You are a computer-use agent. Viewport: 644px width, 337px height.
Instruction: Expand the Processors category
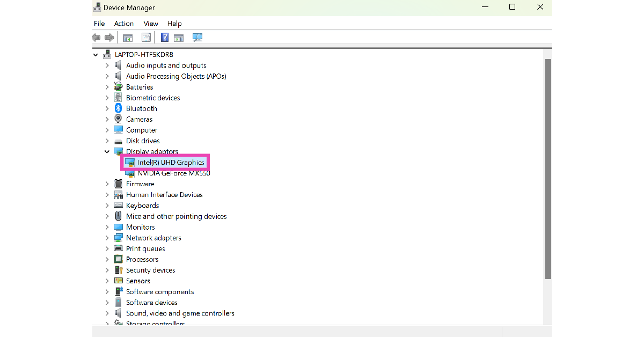(107, 259)
